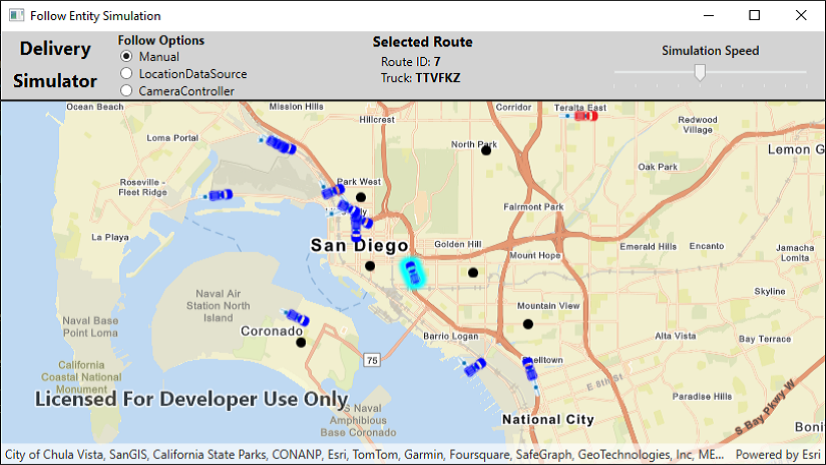Adjust the Simulation Speed slider thumb
This screenshot has width=826, height=465.
(700, 72)
